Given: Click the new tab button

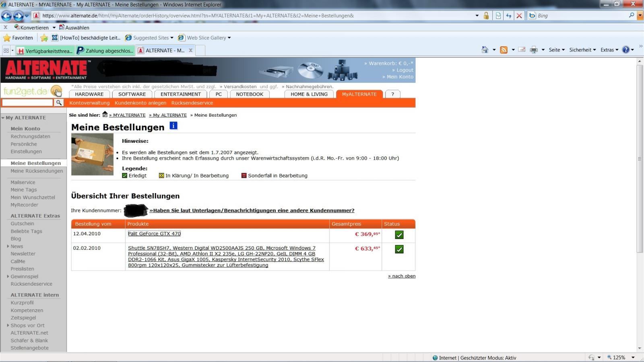Looking at the screenshot, I should click(x=200, y=50).
